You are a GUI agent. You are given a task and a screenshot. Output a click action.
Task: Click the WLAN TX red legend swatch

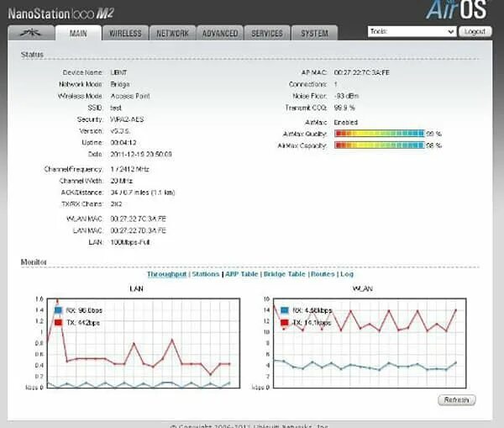point(285,322)
